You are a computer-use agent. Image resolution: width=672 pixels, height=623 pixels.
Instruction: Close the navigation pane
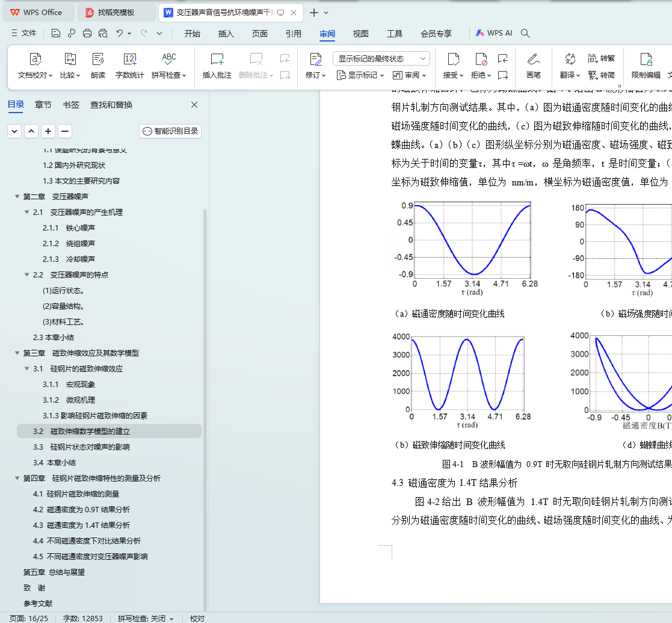(x=194, y=105)
